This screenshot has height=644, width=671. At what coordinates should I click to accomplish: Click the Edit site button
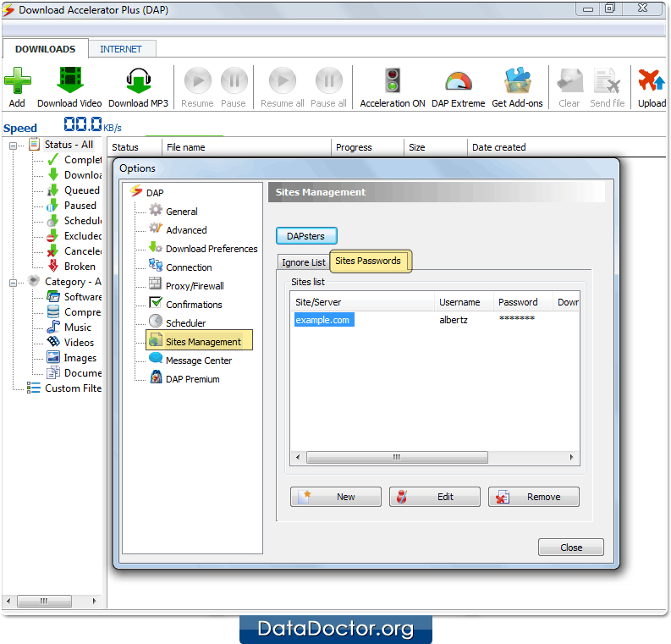pyautogui.click(x=435, y=497)
